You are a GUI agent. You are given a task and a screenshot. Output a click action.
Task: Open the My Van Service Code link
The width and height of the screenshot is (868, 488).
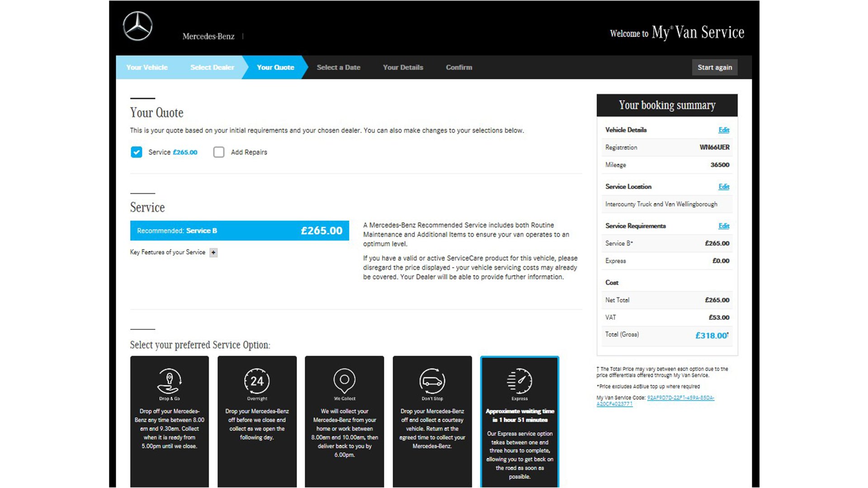680,398
